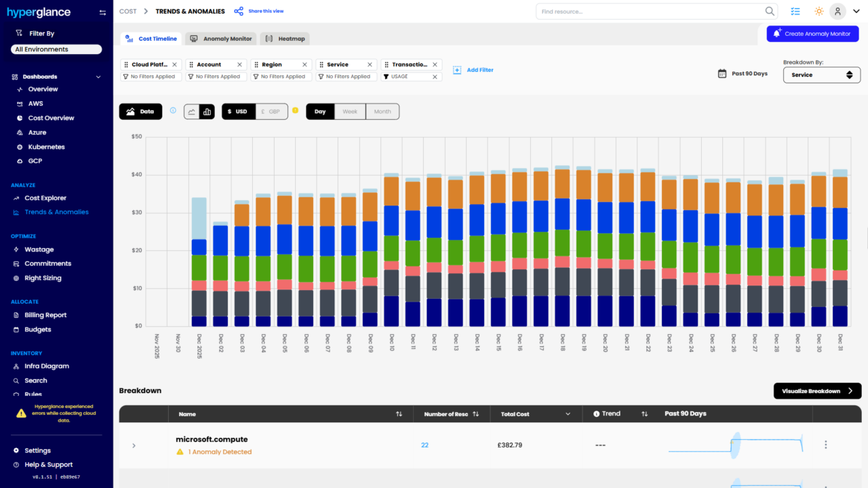Click the microsoft.compute trend sparkline
868x488 pixels.
(736, 445)
